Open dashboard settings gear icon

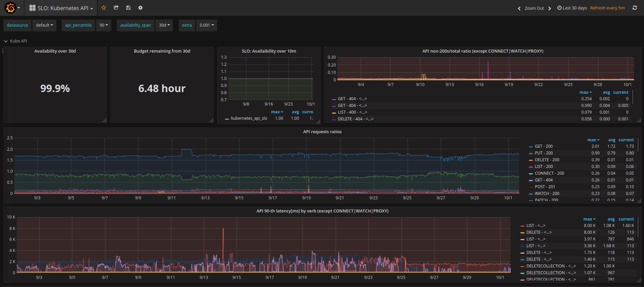click(x=140, y=8)
